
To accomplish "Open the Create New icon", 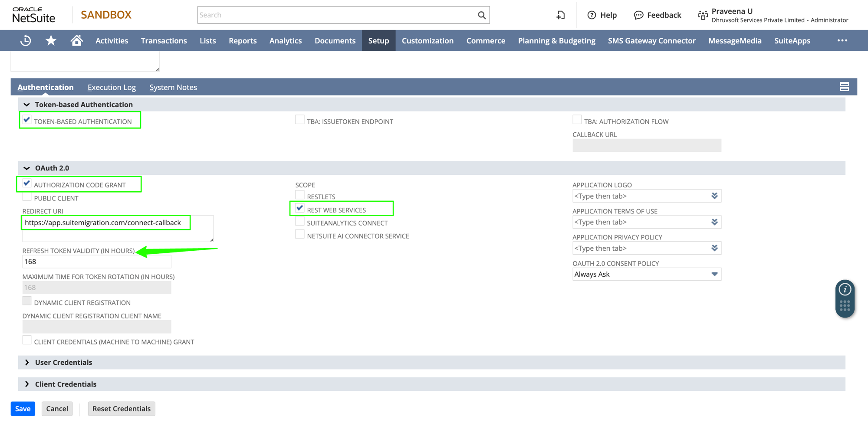I will coord(561,15).
